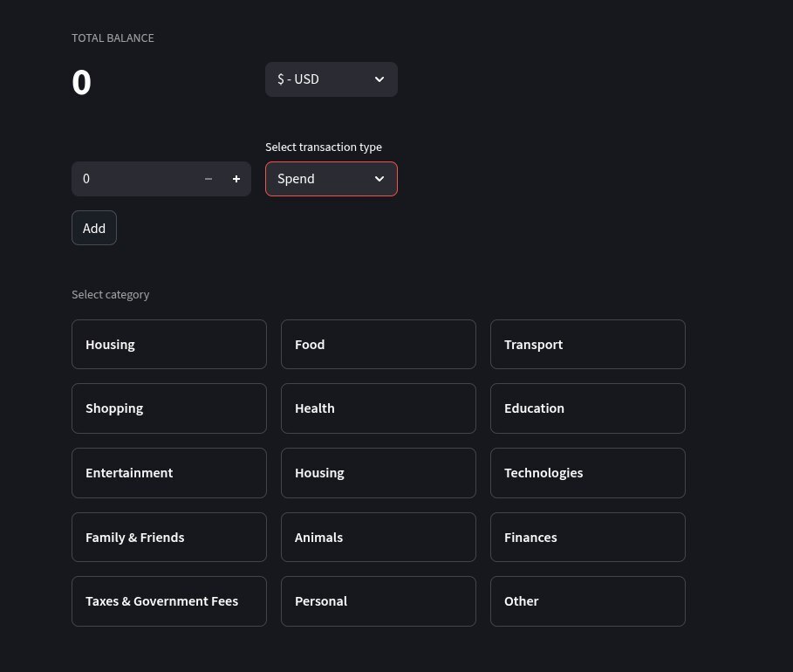Screen dimensions: 793x672
Task: Click the large total balance value 0
Action: pos(81,83)
